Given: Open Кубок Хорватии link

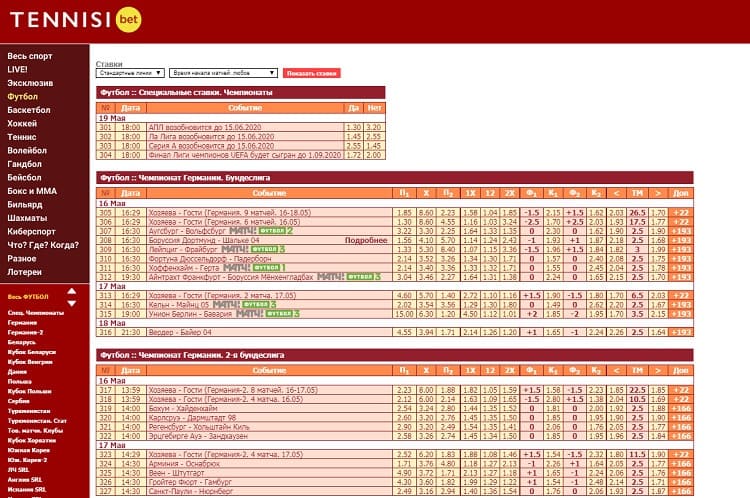Looking at the screenshot, I should 32,440.
